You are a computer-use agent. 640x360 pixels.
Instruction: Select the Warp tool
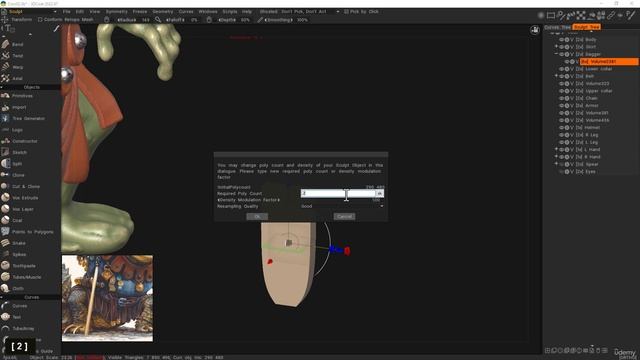(x=17, y=67)
